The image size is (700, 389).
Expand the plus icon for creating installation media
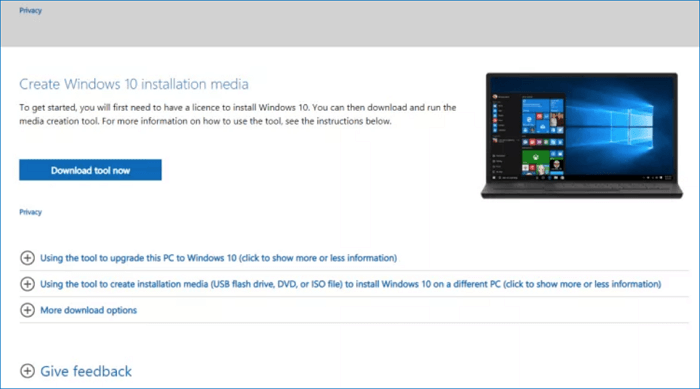click(27, 284)
